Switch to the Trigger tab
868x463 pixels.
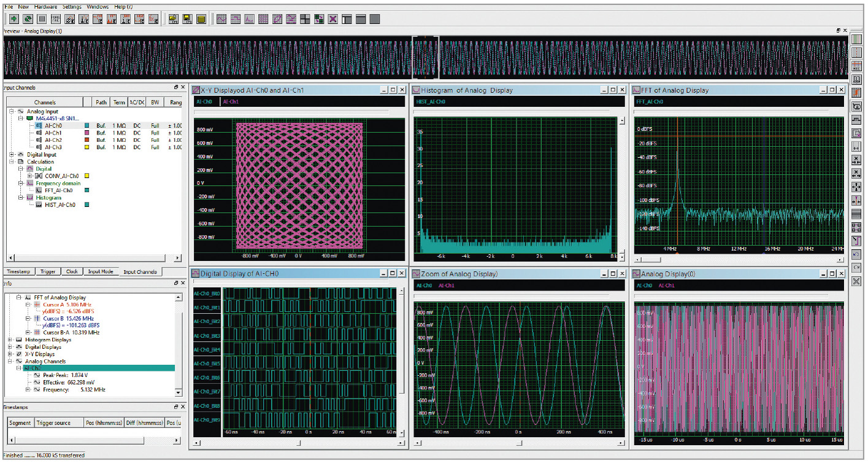point(48,271)
